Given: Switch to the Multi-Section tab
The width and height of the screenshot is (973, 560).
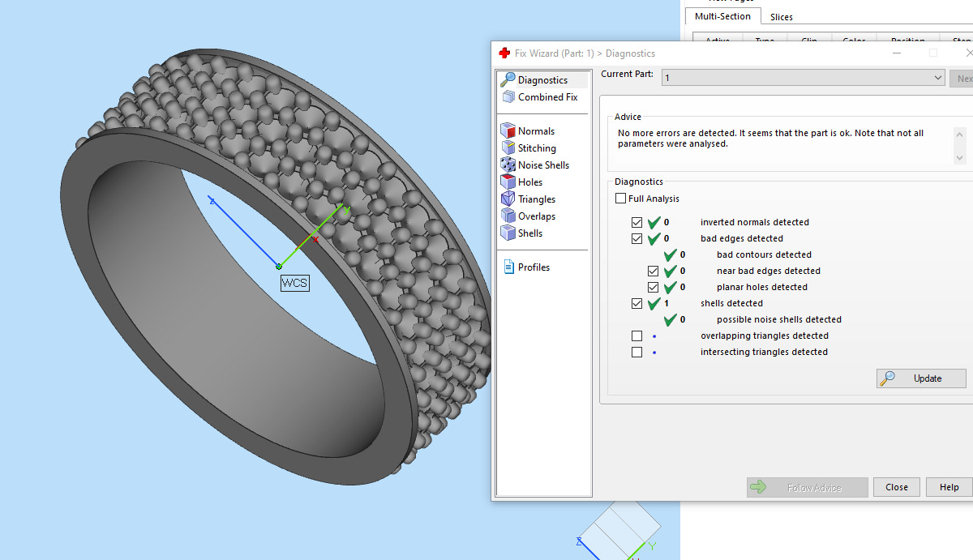Looking at the screenshot, I should pos(722,16).
